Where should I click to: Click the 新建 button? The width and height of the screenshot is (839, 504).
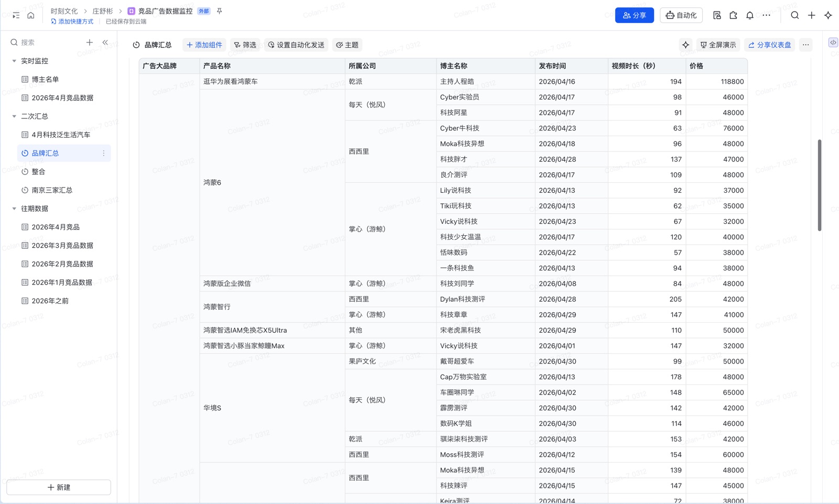coord(59,487)
